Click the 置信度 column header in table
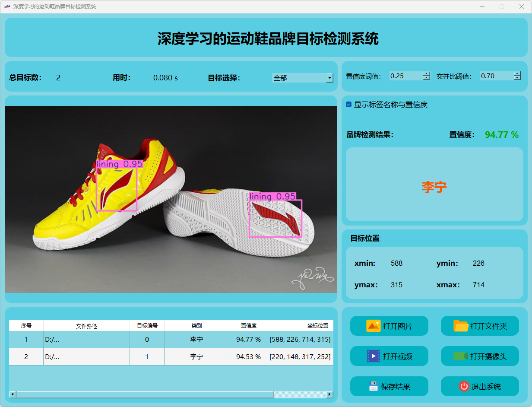This screenshot has height=407, width=532. coord(249,326)
